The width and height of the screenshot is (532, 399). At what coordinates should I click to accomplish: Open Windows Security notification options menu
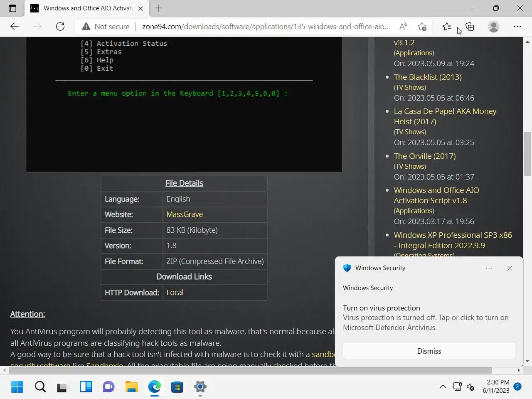[489, 268]
